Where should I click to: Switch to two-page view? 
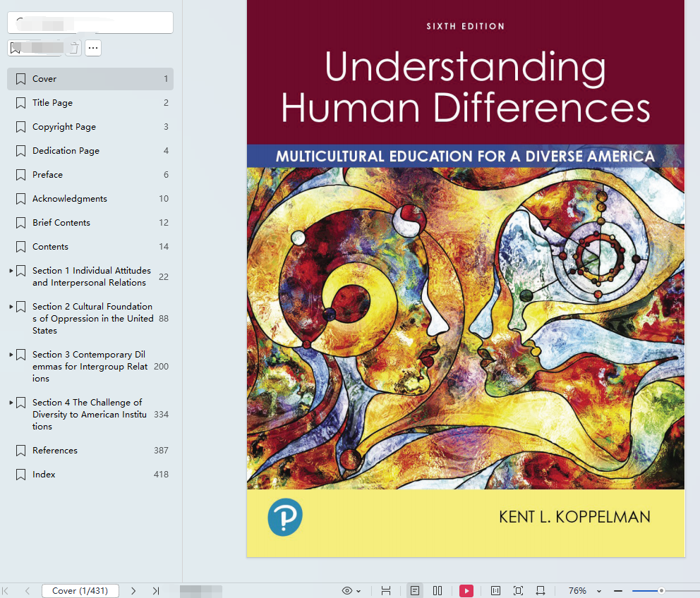pyautogui.click(x=437, y=590)
